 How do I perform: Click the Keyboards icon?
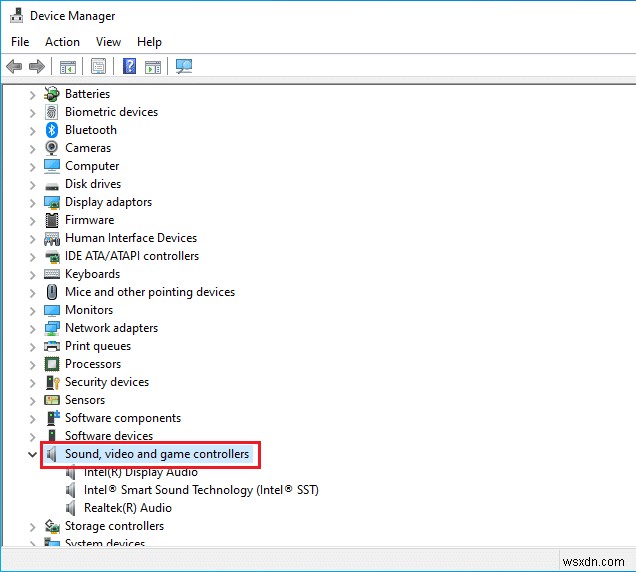[52, 274]
